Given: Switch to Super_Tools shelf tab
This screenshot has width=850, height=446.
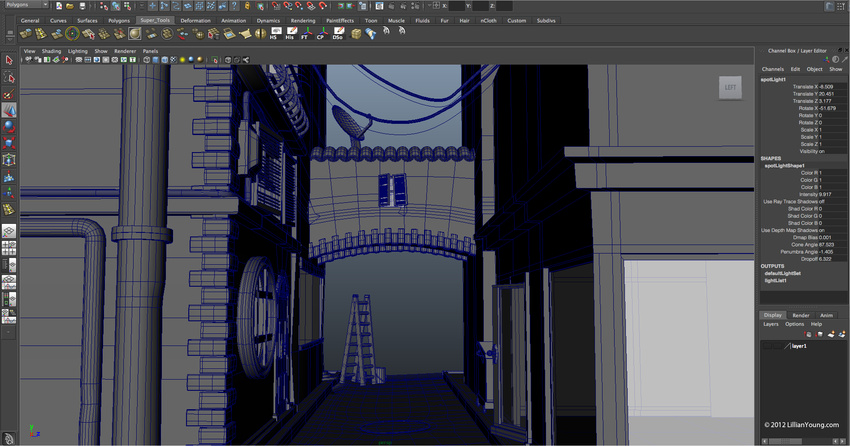Looking at the screenshot, I should pyautogui.click(x=155, y=21).
